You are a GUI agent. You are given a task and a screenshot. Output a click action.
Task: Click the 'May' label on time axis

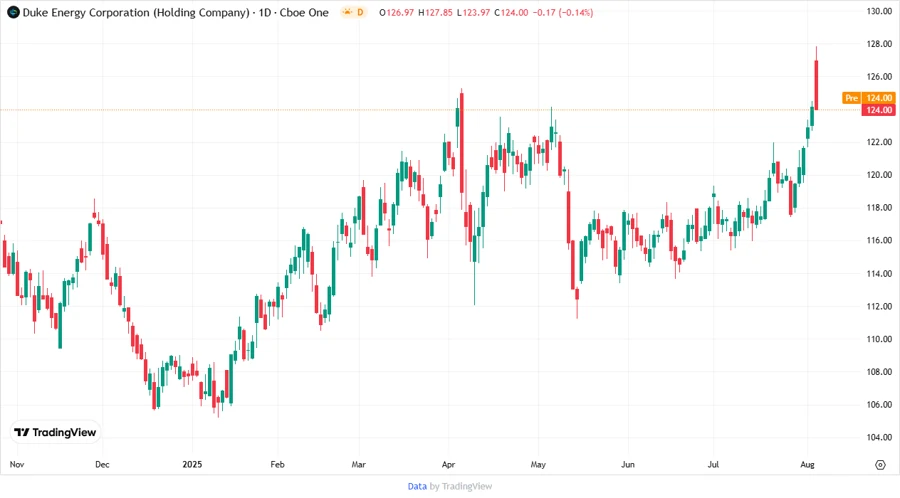[538, 464]
